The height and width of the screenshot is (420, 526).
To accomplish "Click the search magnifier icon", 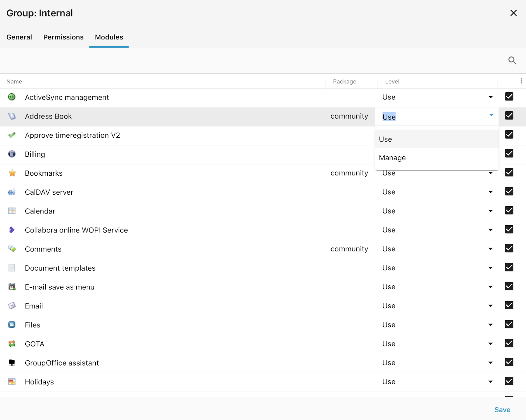I will click(512, 60).
